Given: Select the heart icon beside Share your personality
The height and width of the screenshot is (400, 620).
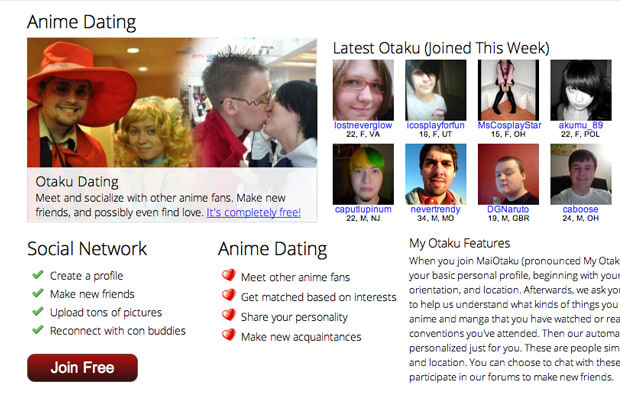Looking at the screenshot, I should (x=229, y=315).
